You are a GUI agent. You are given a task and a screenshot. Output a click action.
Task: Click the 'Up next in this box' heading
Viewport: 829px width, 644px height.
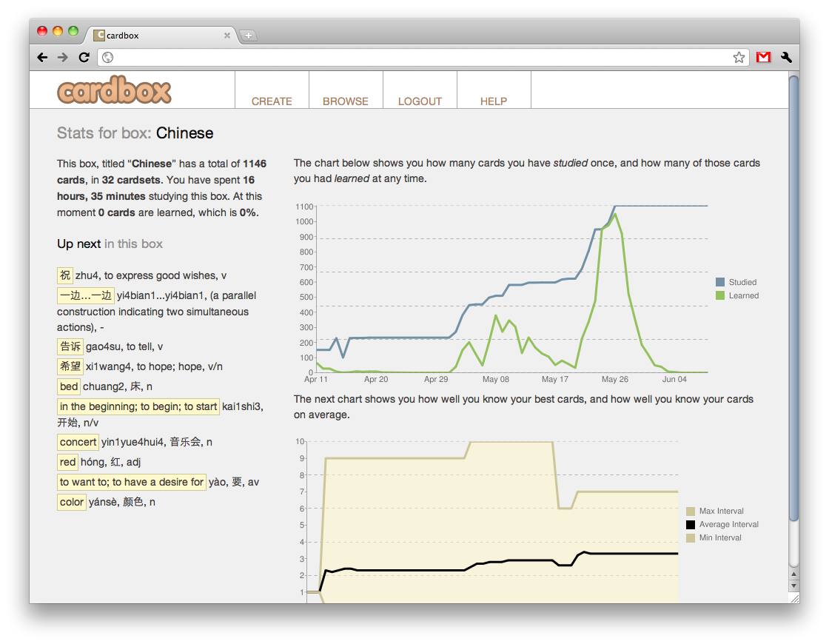(x=110, y=244)
